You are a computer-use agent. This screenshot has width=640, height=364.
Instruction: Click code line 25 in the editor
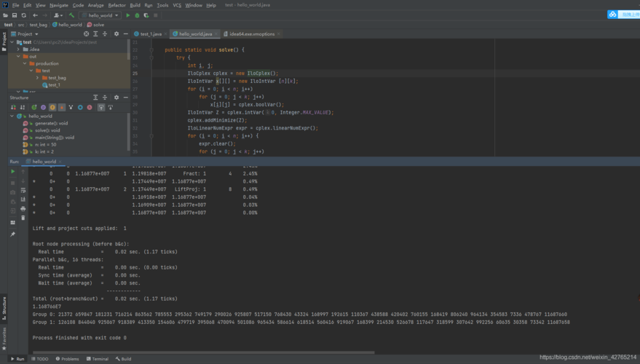(233, 74)
